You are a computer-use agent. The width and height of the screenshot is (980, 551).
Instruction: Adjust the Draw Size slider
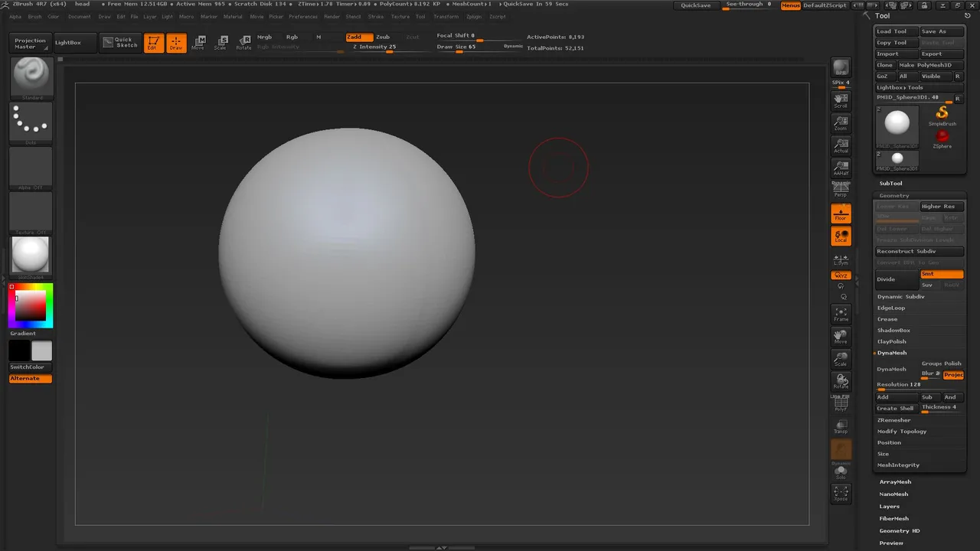coord(469,47)
